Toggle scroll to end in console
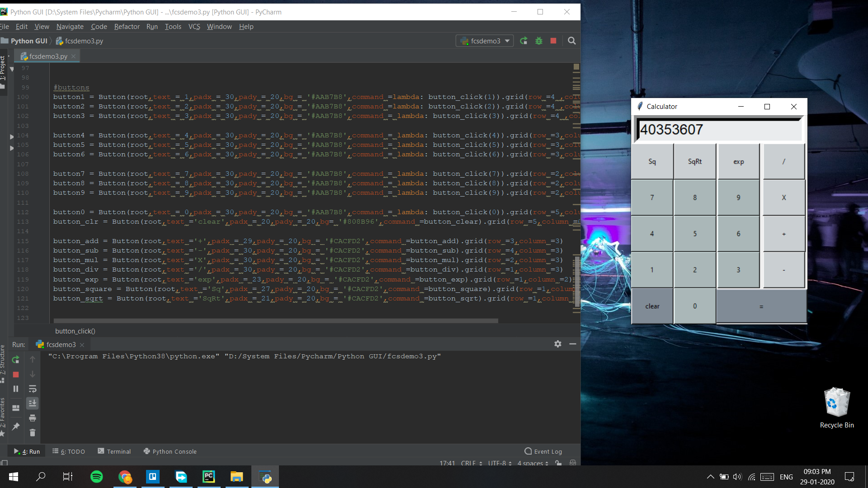868x488 pixels. coord(33,404)
